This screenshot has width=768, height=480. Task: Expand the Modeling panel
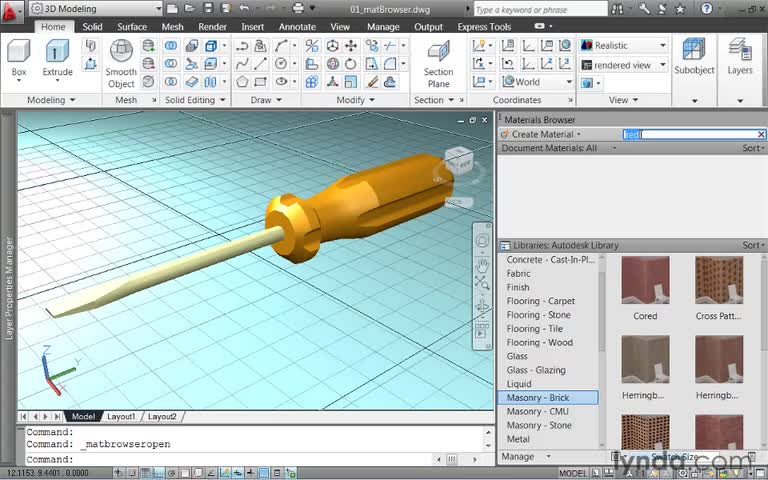51,100
